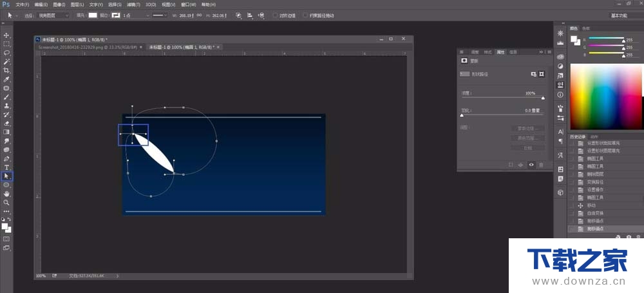This screenshot has height=293, width=644.
Task: Click the 颜色范围 color range button
Action: pyautogui.click(x=528, y=138)
